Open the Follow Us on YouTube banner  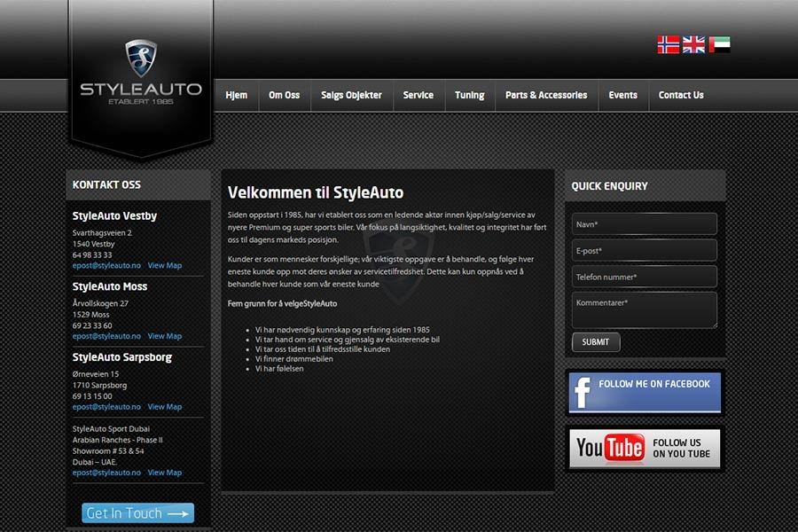645,448
